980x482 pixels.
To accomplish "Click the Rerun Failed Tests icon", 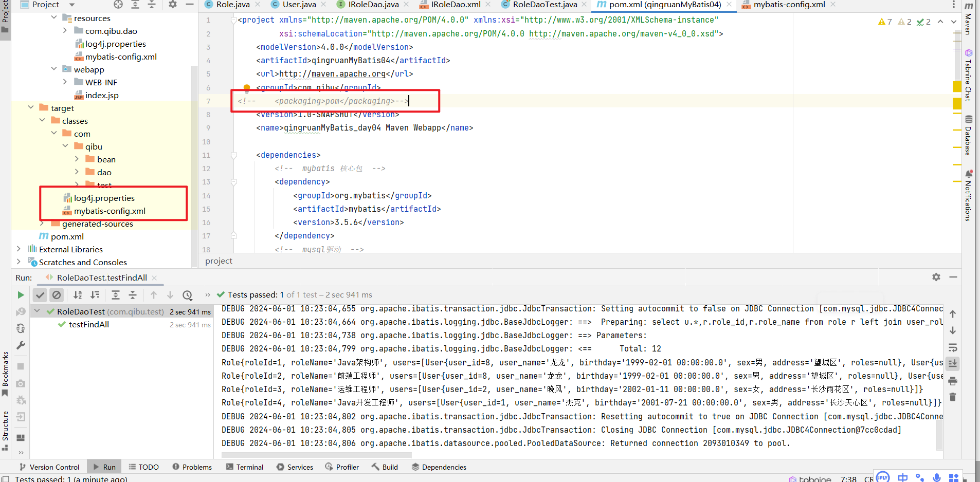I will pyautogui.click(x=21, y=311).
